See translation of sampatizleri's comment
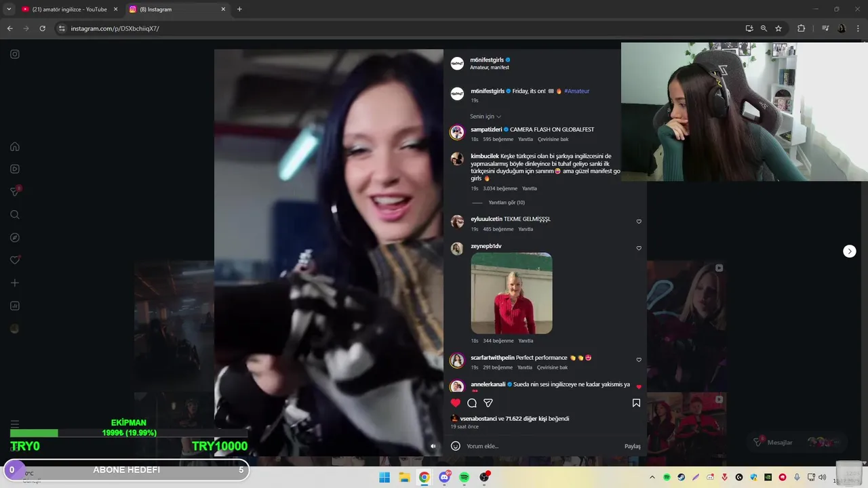Image resolution: width=868 pixels, height=488 pixels. coord(553,140)
